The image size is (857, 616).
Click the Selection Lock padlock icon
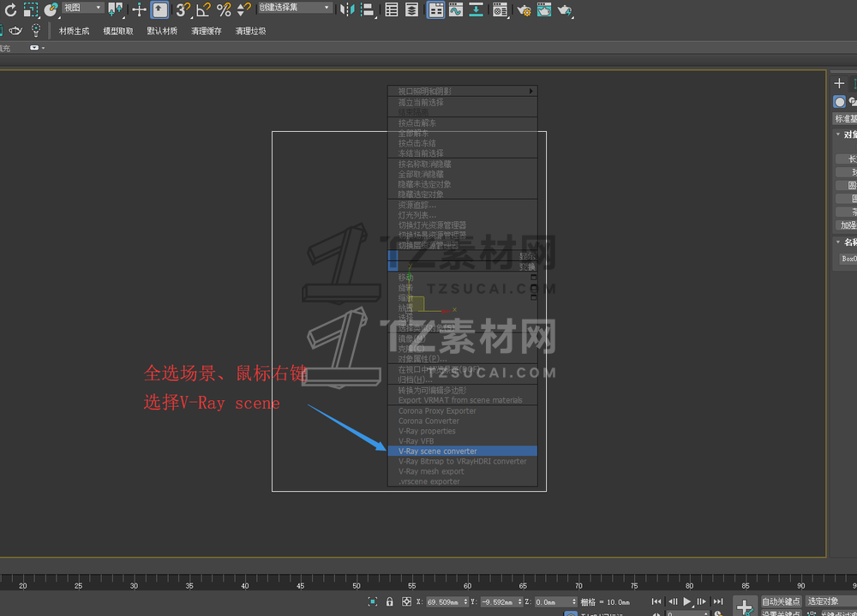390,602
